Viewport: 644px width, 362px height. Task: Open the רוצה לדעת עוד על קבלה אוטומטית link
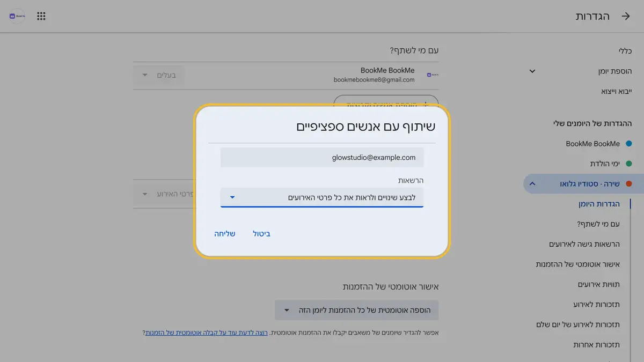click(206, 333)
